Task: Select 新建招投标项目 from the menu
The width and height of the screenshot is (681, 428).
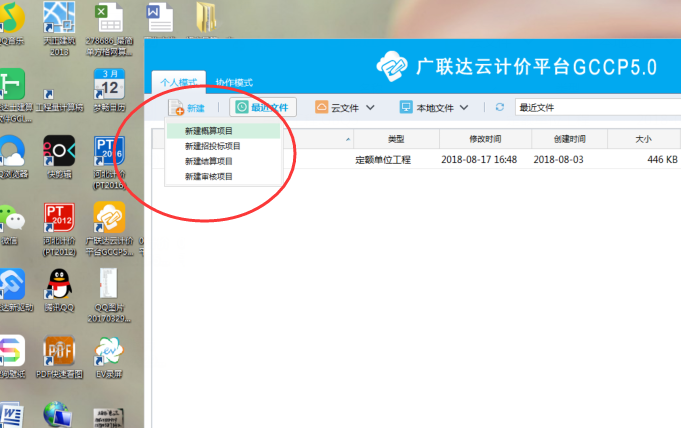Action: point(223,146)
